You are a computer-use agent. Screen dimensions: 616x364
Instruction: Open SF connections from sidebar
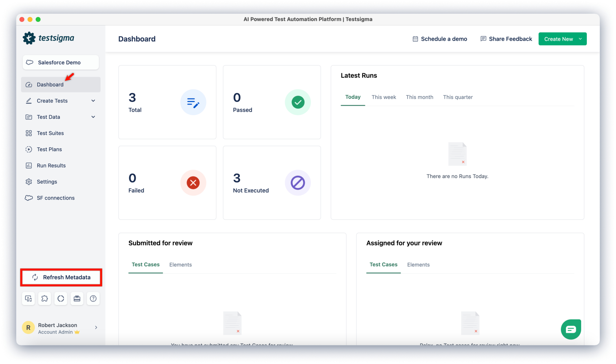pyautogui.click(x=61, y=198)
